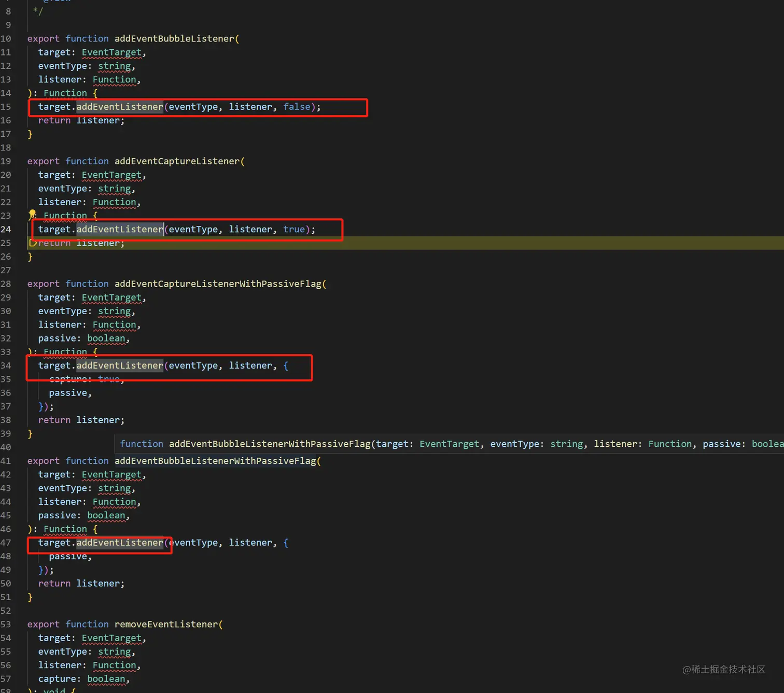Click the Function return type on line 46
This screenshot has height=693, width=784.
pyautogui.click(x=65, y=529)
